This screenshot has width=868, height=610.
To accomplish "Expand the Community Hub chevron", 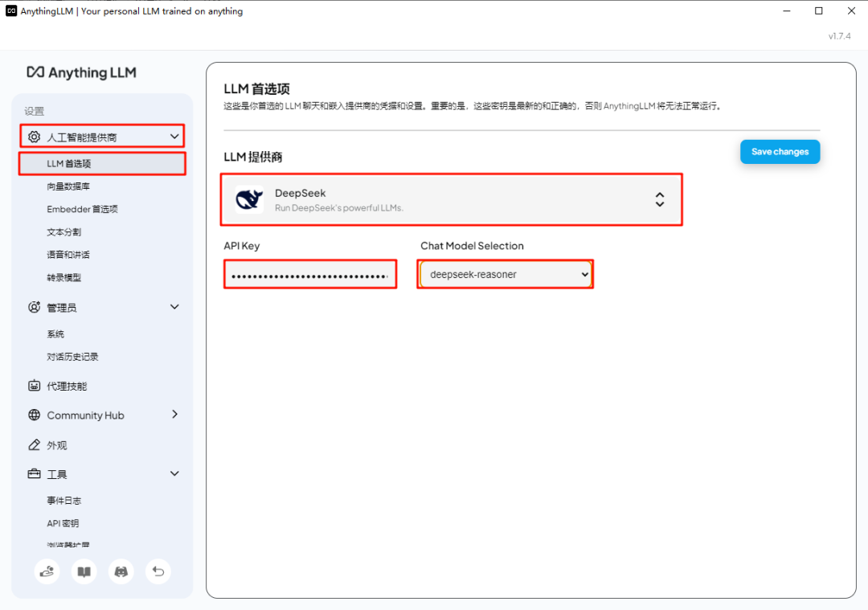I will [x=175, y=414].
